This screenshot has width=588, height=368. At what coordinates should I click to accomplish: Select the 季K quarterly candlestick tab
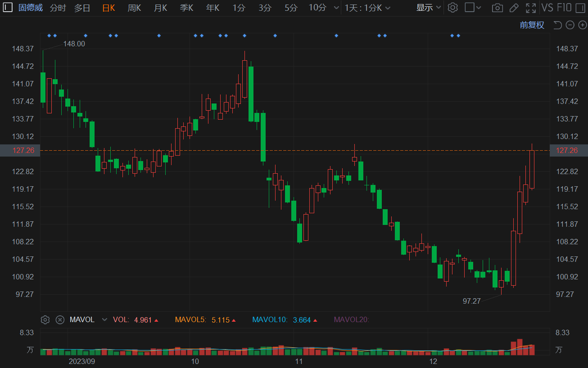pyautogui.click(x=186, y=8)
